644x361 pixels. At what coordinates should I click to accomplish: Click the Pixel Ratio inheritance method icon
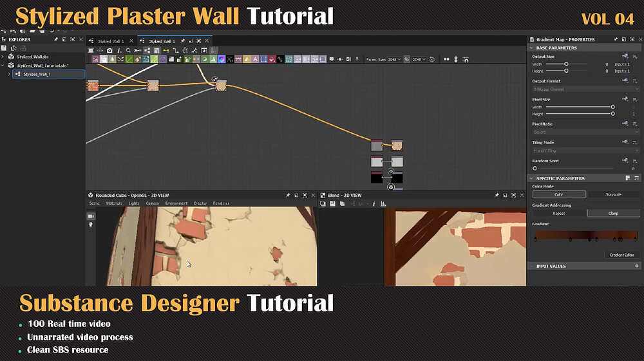coord(625,124)
